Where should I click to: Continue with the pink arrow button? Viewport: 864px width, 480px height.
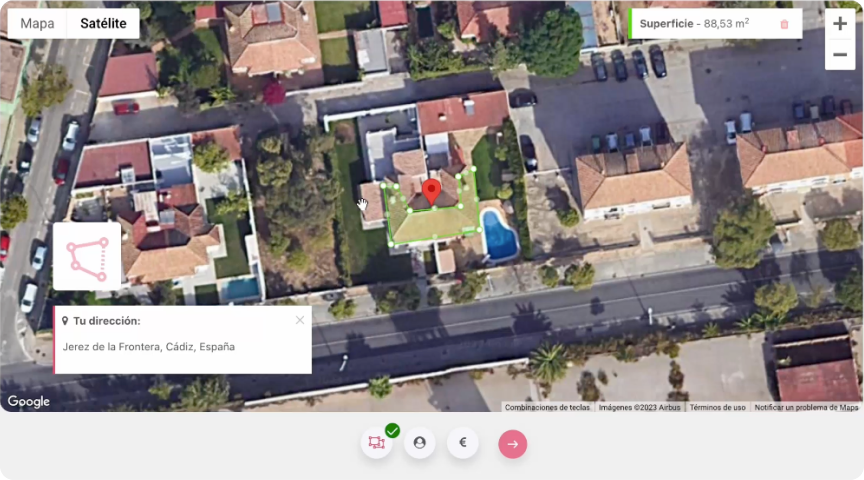point(512,444)
